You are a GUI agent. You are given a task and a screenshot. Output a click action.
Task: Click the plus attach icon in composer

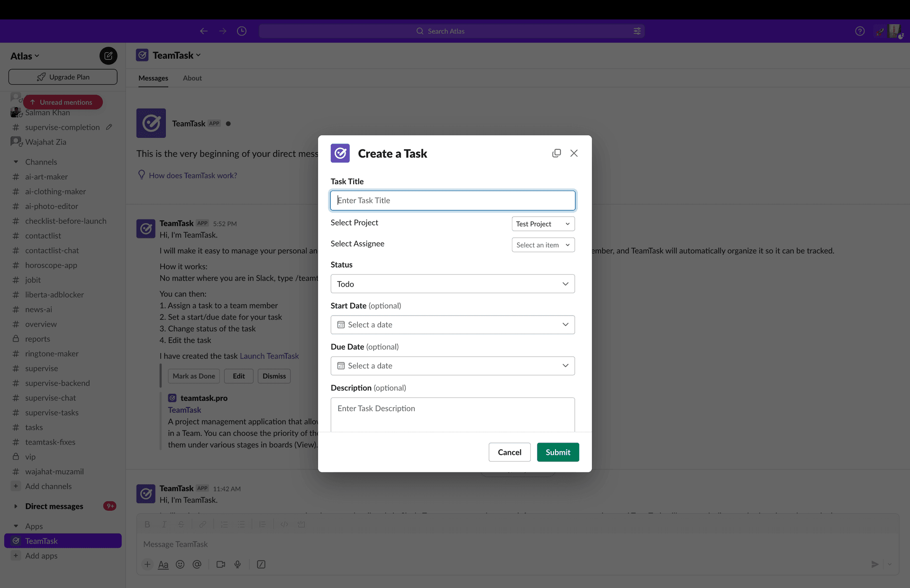(147, 564)
